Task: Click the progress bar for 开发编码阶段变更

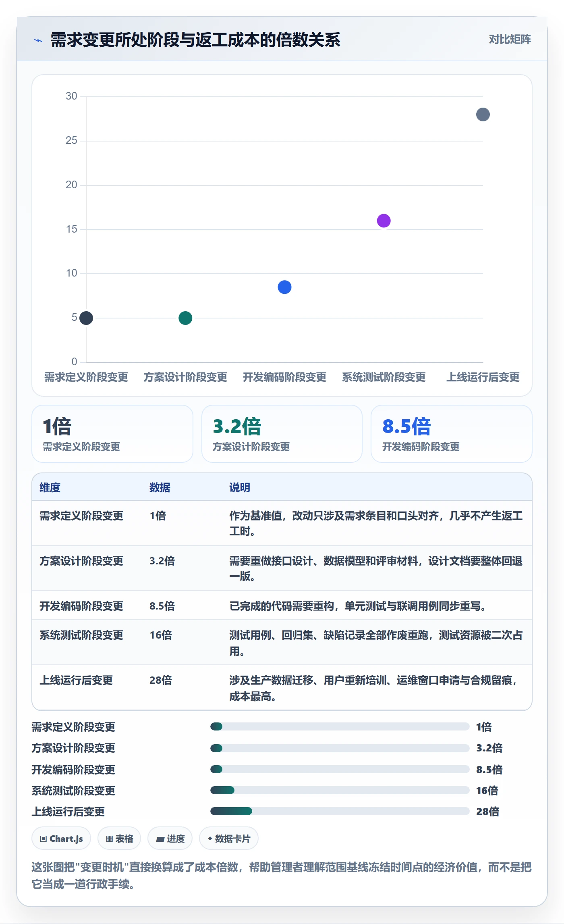Action: point(340,769)
